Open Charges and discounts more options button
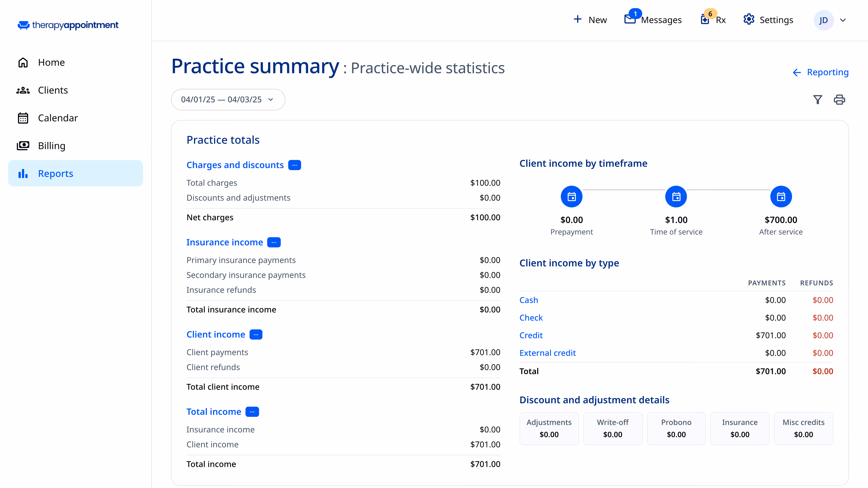868x488 pixels. pos(295,165)
